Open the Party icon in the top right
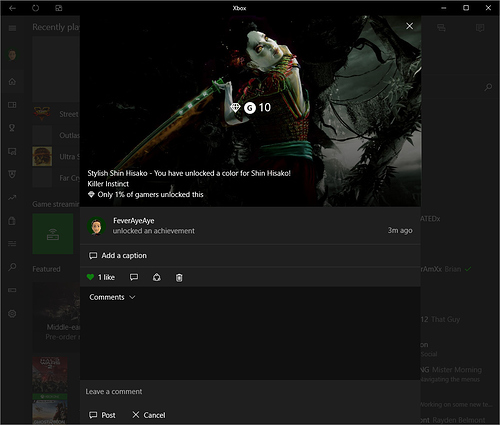Image resolution: width=500 pixels, height=425 pixels. [x=441, y=28]
